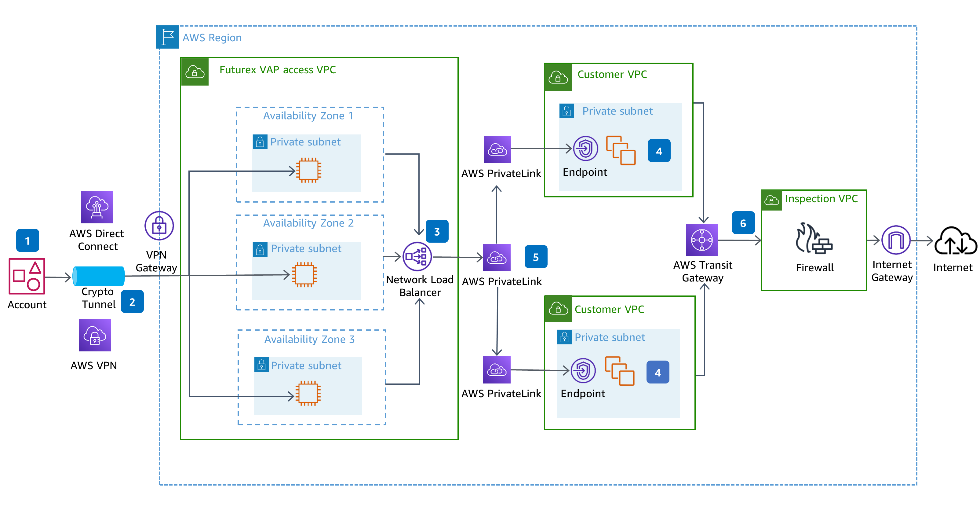The width and height of the screenshot is (980, 510).
Task: Click the 'AWS Direct Connect' label
Action: click(x=97, y=240)
